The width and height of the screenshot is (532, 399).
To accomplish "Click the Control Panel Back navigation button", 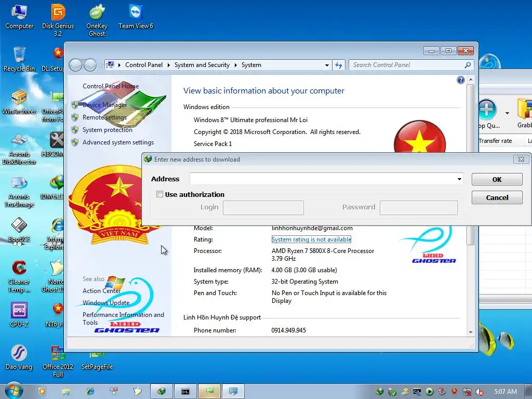I will point(76,65).
